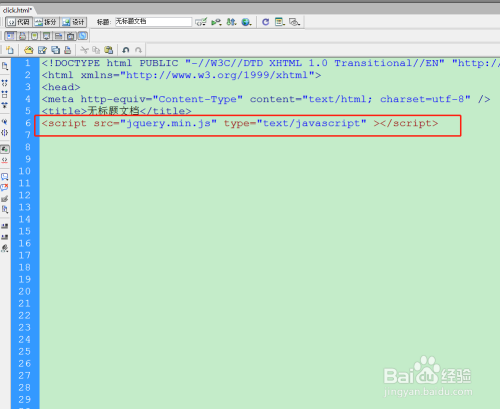Open the View Options menu

point(280,22)
